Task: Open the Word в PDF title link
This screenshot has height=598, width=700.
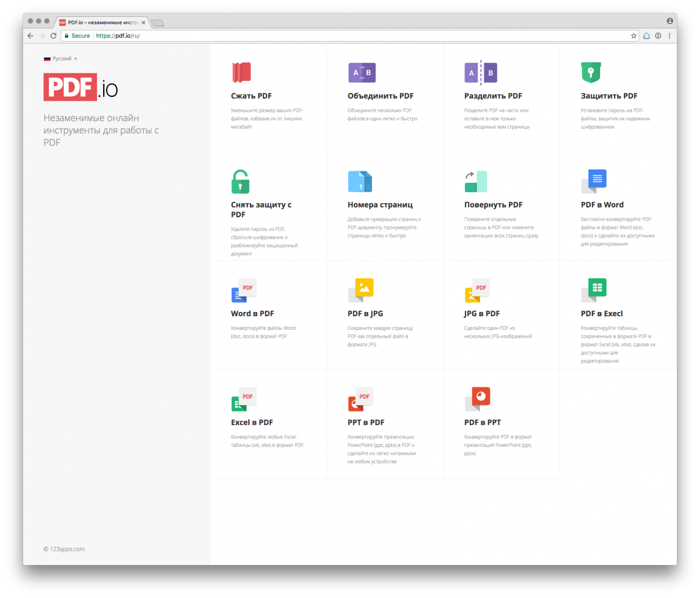Action: point(252,313)
